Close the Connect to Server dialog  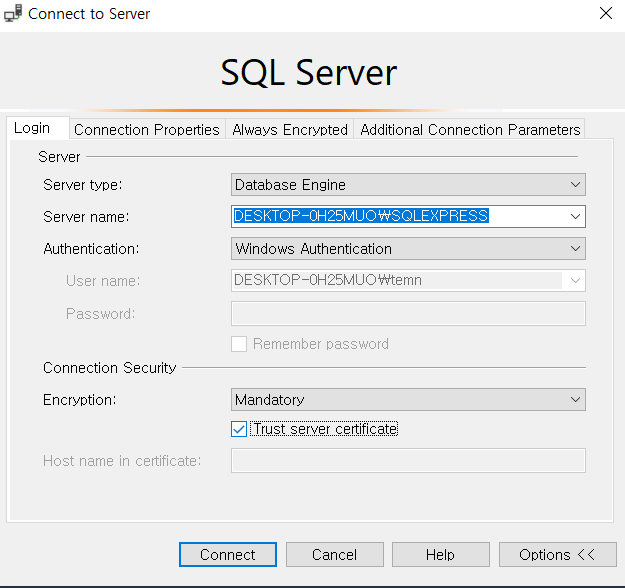(x=605, y=14)
